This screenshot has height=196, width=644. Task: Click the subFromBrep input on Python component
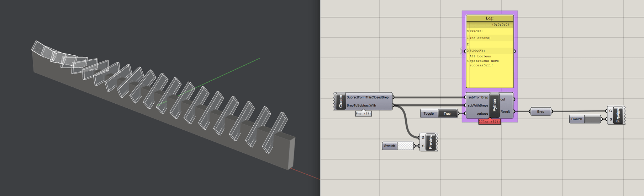click(478, 97)
